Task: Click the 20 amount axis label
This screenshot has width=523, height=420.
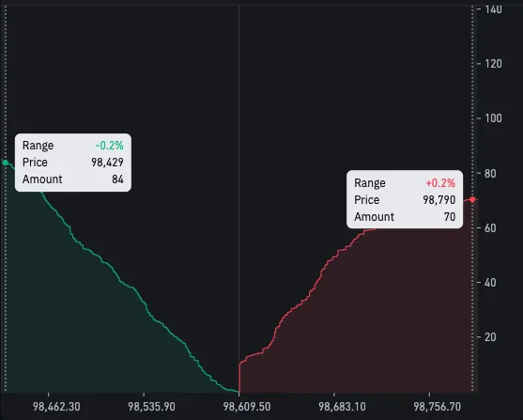Action: [490, 337]
